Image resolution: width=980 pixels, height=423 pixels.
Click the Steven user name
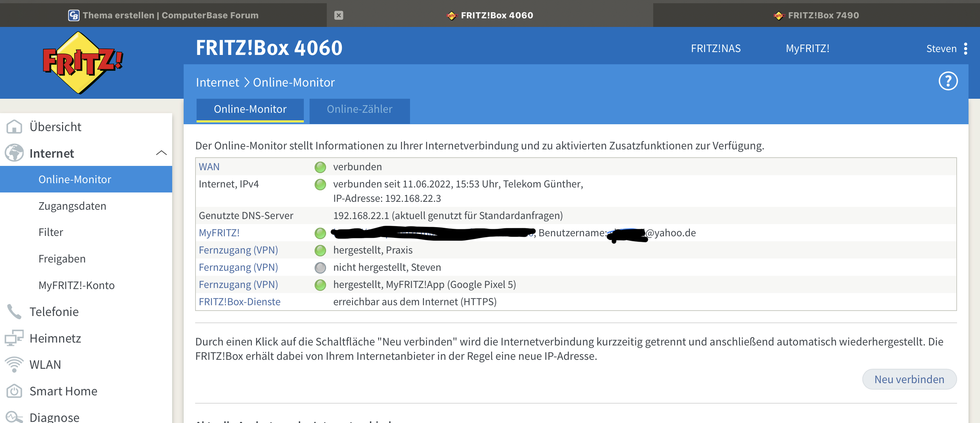tap(941, 49)
